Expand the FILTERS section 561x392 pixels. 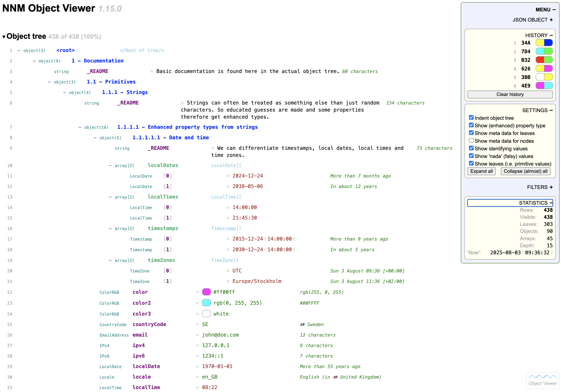point(540,187)
